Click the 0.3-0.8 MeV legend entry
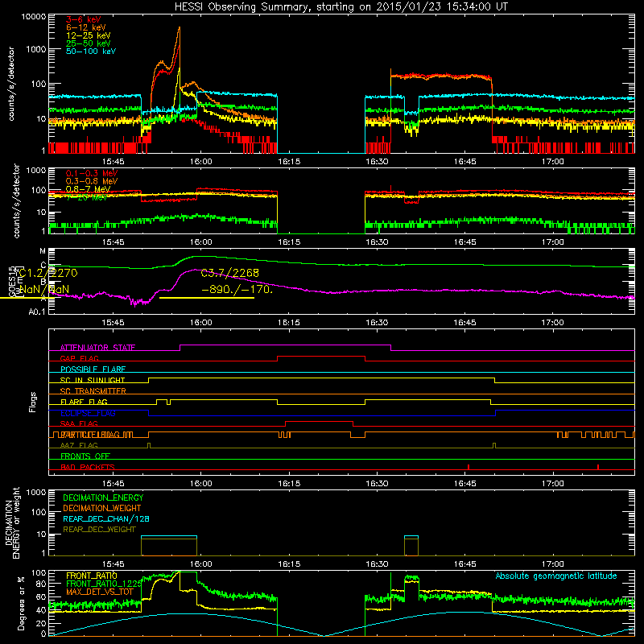This screenshot has height=644, width=644. (x=92, y=181)
